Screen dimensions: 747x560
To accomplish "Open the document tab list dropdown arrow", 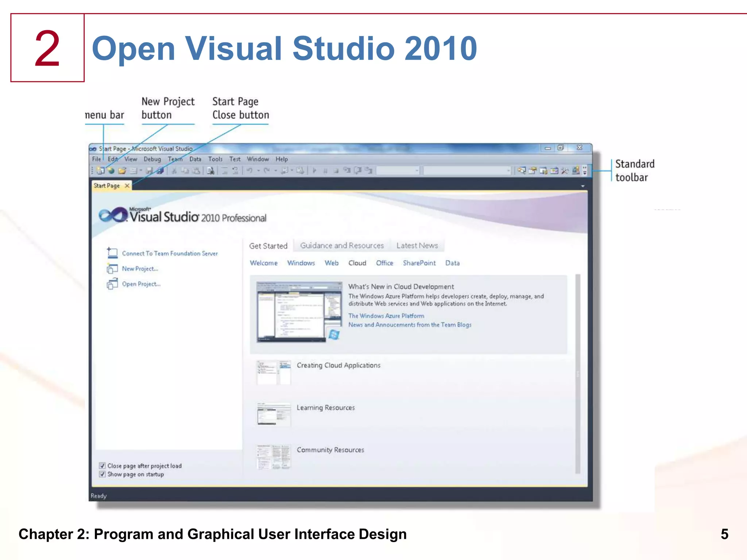I will tap(582, 186).
